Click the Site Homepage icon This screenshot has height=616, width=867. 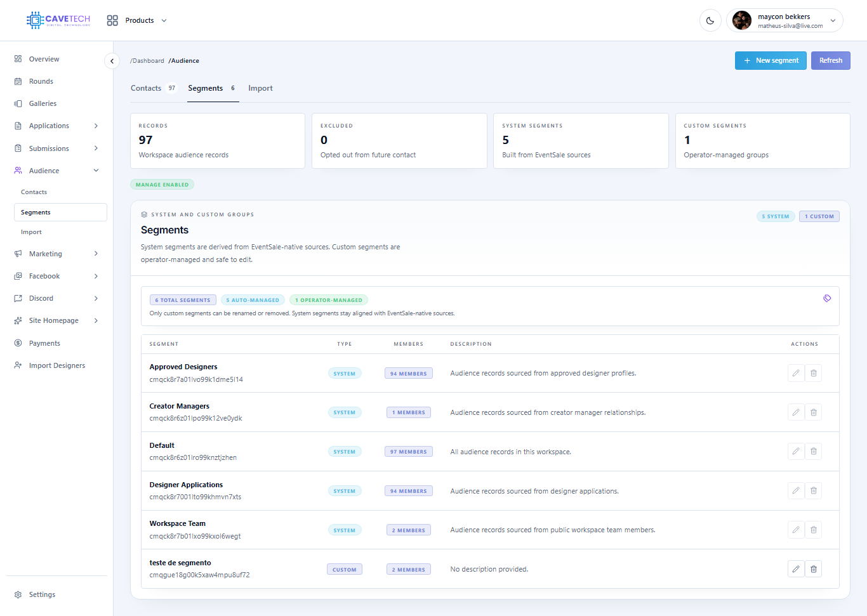click(x=18, y=320)
